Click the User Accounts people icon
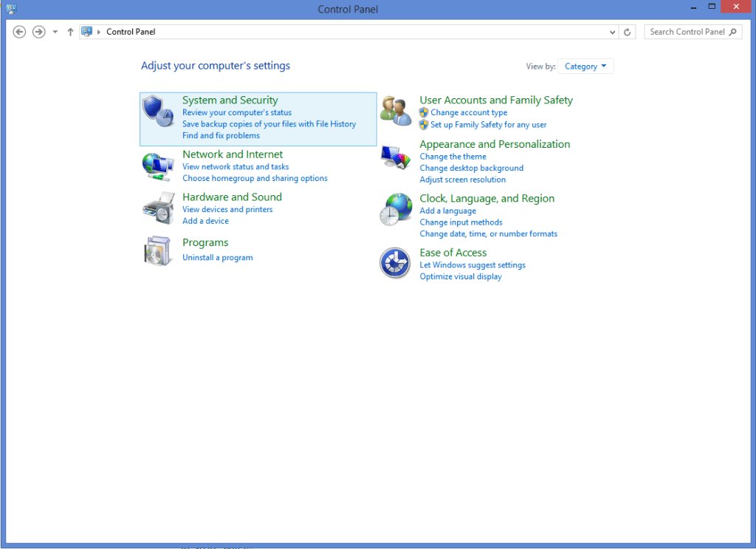 tap(396, 111)
